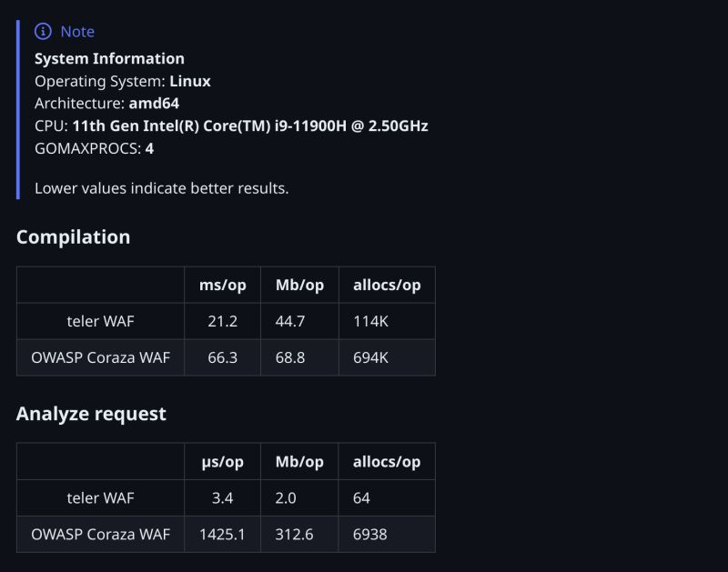Click the System Information heading

pyautogui.click(x=109, y=58)
